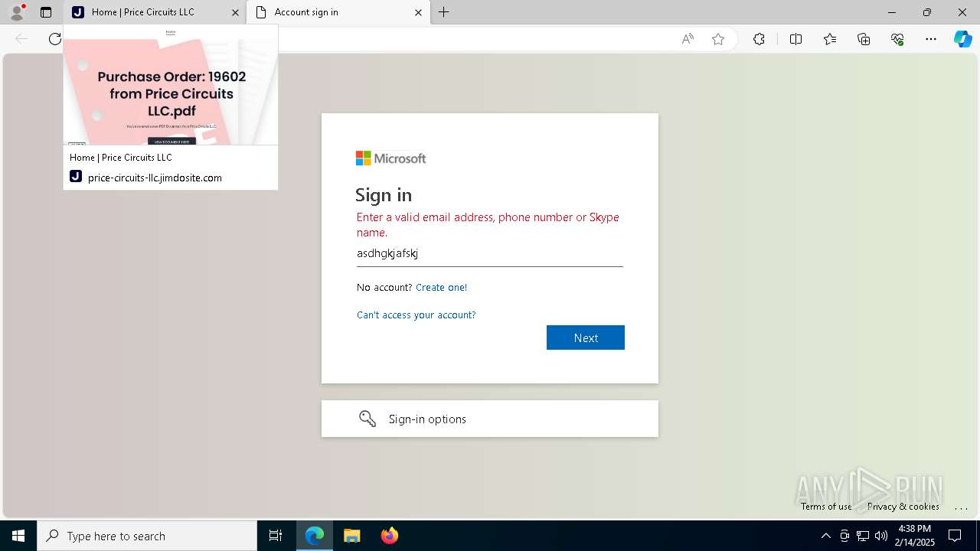Image resolution: width=980 pixels, height=551 pixels.
Task: Toggle Split screen view
Action: pos(795,39)
